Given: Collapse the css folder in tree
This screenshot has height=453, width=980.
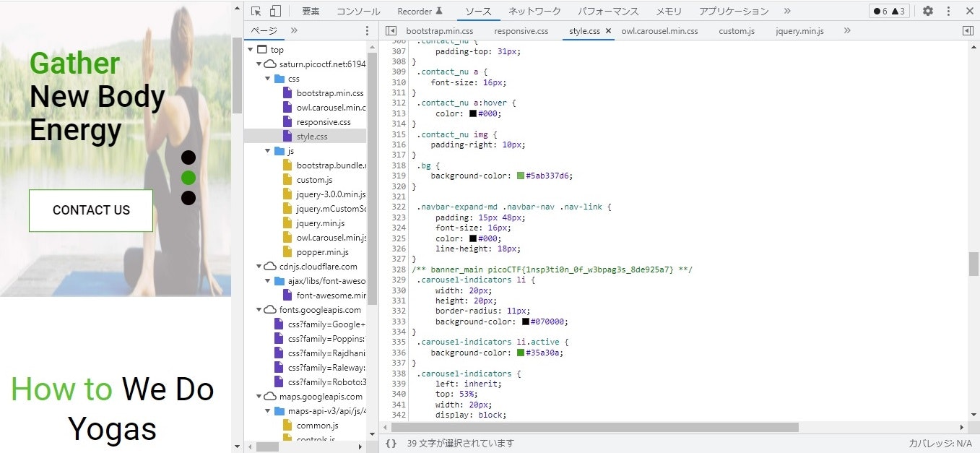Looking at the screenshot, I should point(268,79).
